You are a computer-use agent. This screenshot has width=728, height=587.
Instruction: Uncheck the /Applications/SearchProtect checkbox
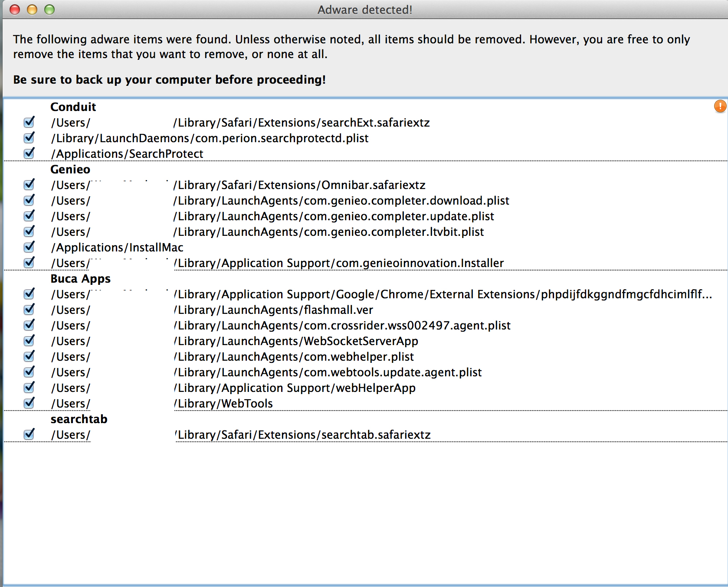pos(29,153)
